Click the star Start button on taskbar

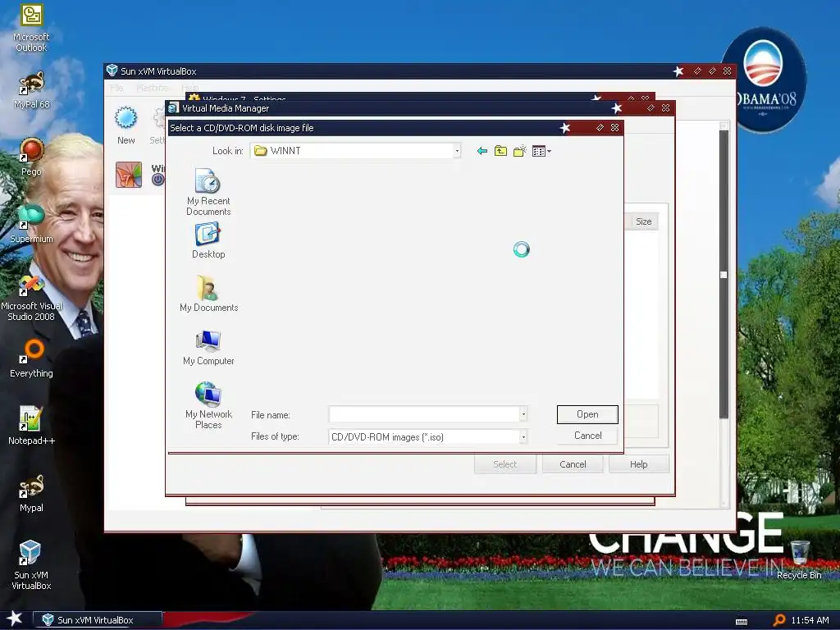coord(14,619)
